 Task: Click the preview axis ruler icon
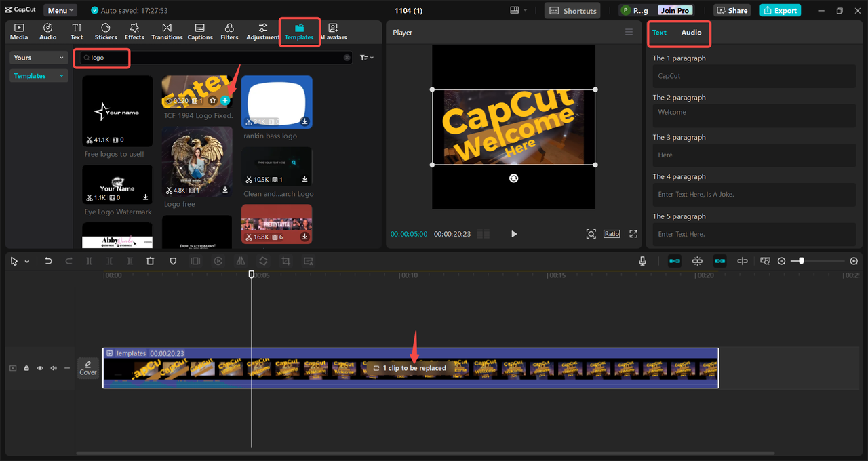click(x=765, y=261)
